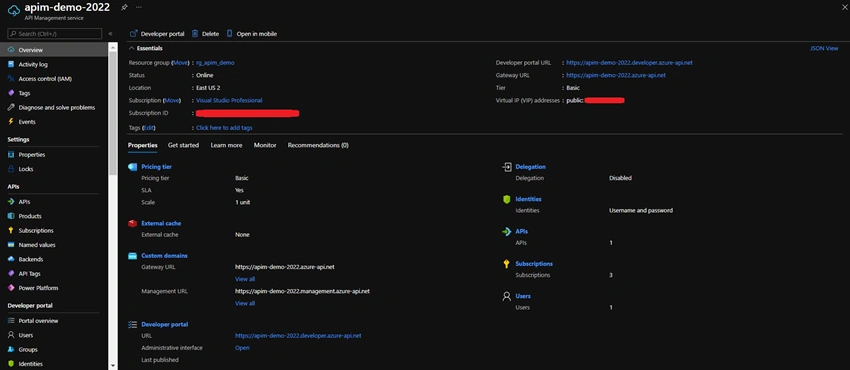Open the APIs arrow icon in sidebar
Screen dimensions: 850x370
click(11, 202)
